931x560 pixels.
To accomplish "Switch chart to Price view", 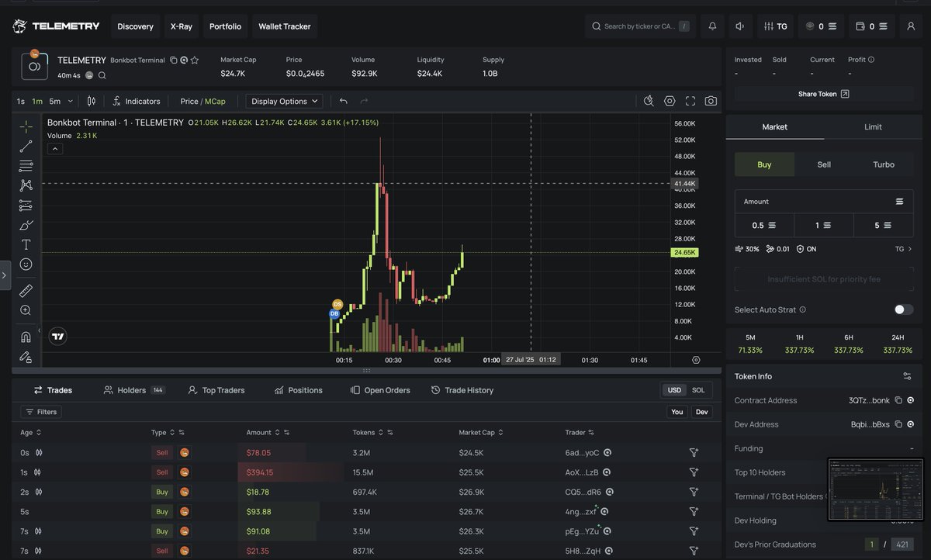I will [x=189, y=101].
